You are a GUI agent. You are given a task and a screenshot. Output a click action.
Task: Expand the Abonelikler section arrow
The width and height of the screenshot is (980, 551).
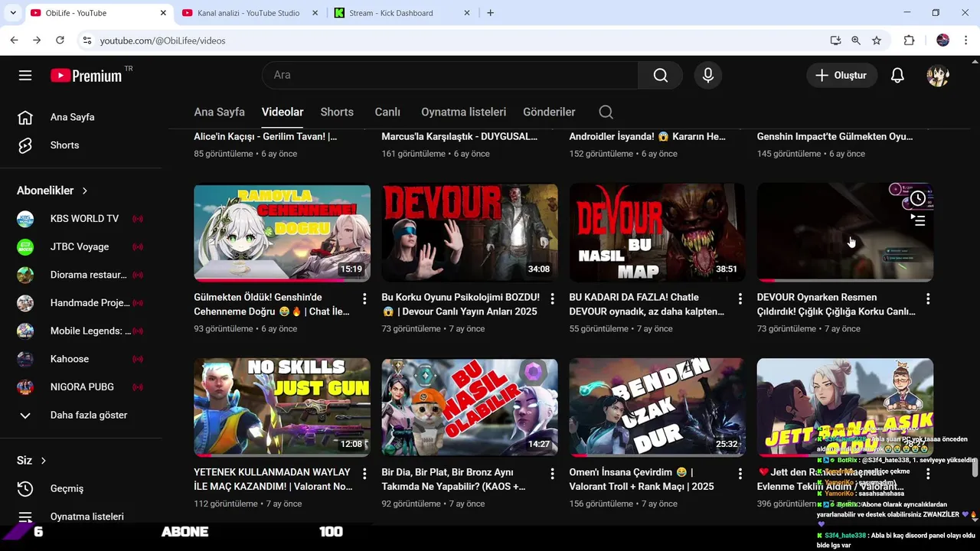(85, 191)
